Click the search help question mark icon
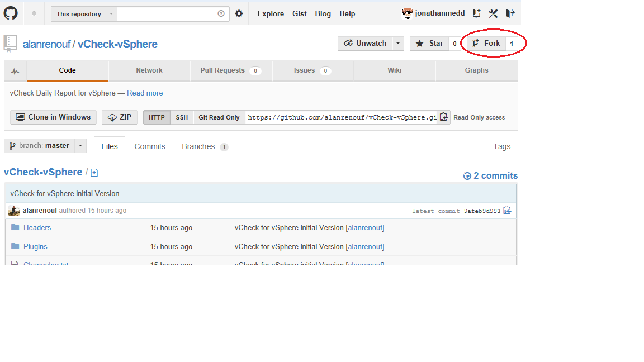Image resolution: width=644 pixels, height=362 pixels. pyautogui.click(x=221, y=13)
